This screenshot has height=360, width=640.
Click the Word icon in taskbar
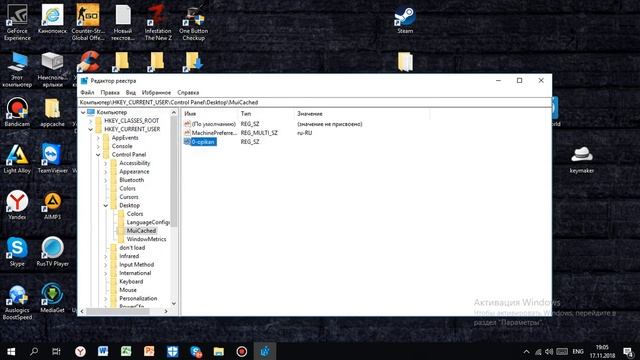[103, 351]
